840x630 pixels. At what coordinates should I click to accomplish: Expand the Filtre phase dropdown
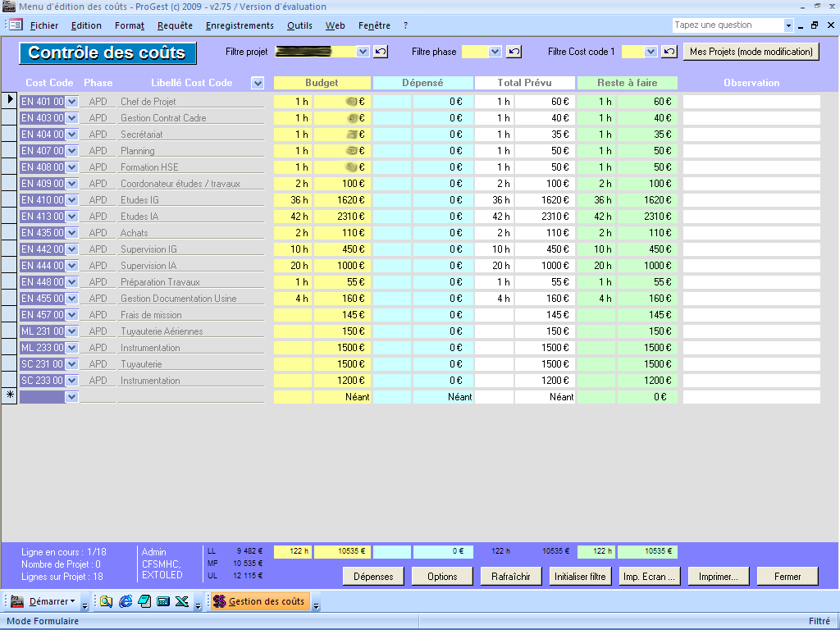[495, 52]
